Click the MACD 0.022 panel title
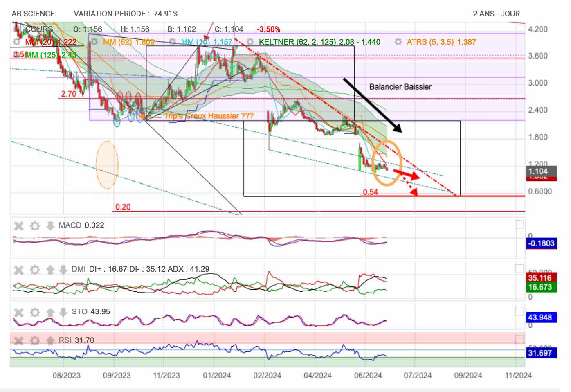Viewport: 571px width, 392px height. tap(81, 225)
